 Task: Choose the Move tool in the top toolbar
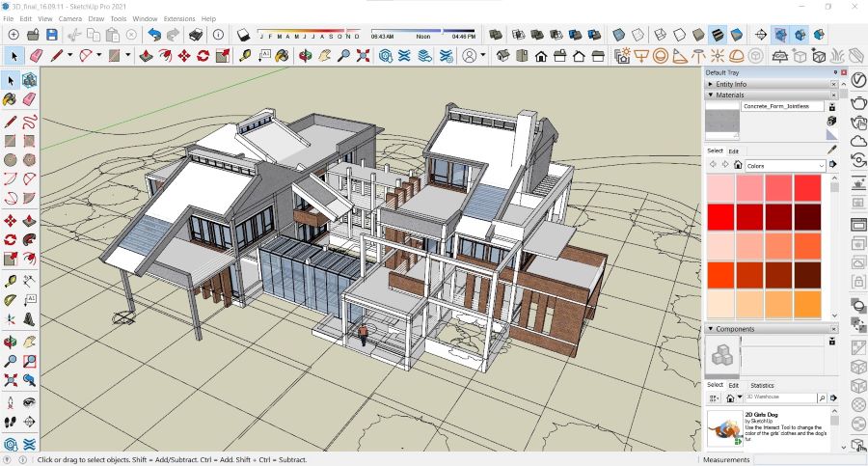(x=184, y=55)
